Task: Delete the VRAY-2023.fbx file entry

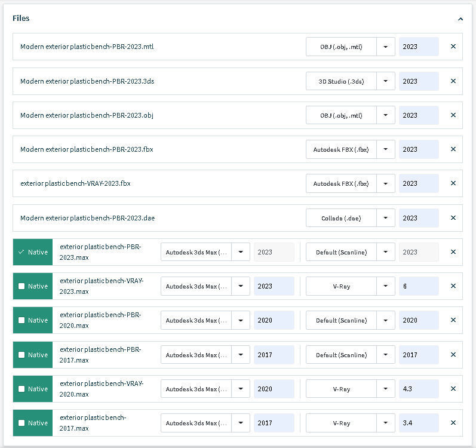Action: (x=453, y=183)
